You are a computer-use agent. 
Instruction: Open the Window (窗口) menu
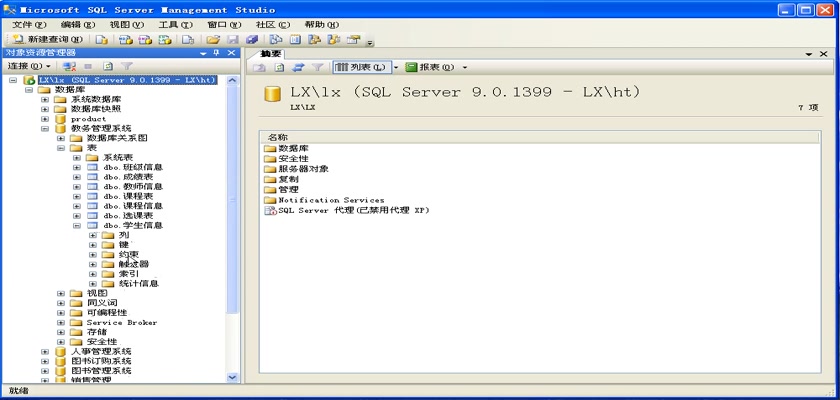224,25
